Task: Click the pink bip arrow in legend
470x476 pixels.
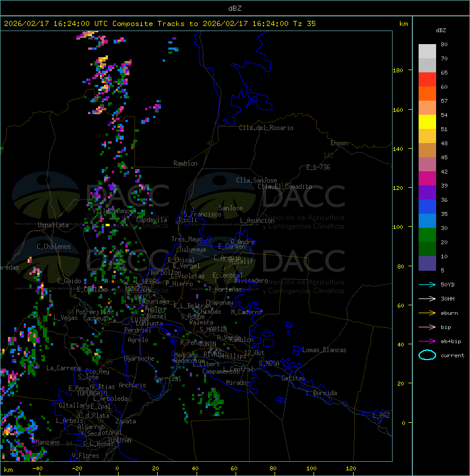Action: pos(427,327)
